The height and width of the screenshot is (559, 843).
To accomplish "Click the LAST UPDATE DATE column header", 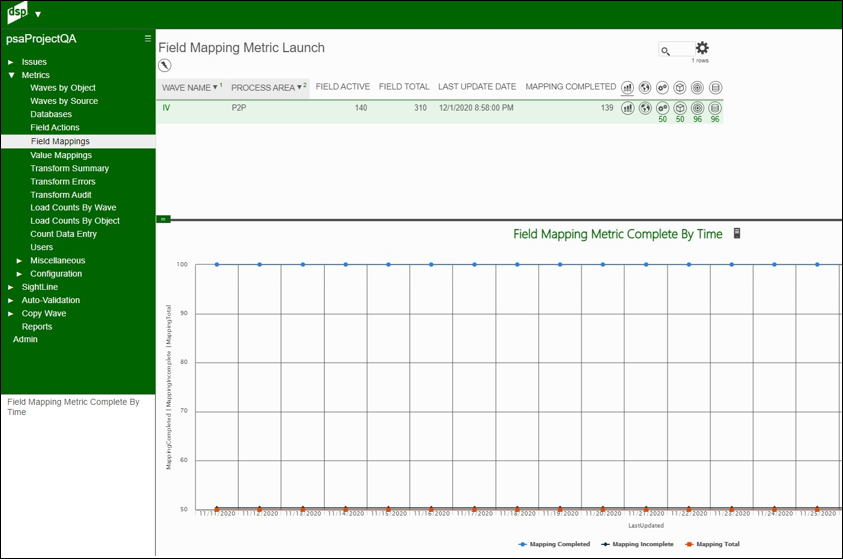I will coord(477,87).
